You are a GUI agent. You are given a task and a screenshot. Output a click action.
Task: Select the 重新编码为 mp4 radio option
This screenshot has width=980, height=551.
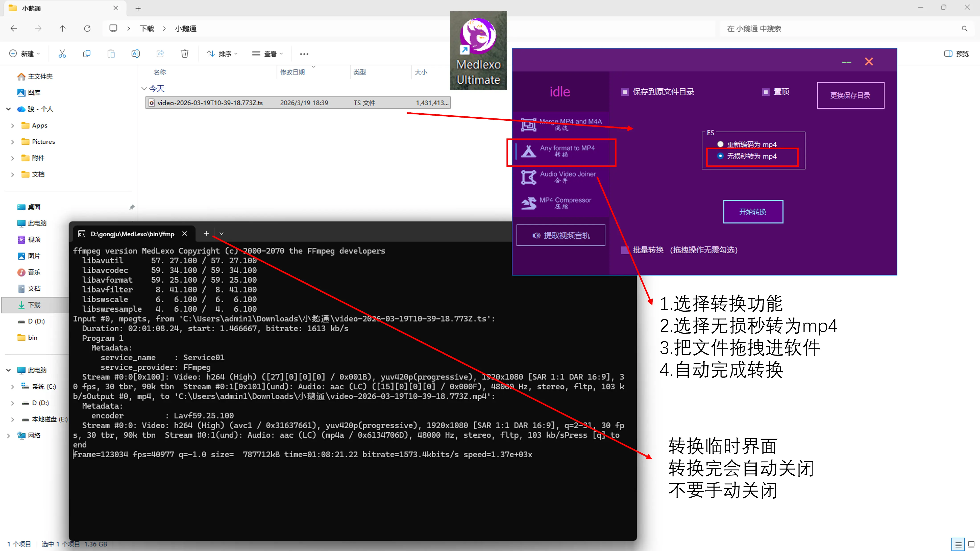point(720,144)
